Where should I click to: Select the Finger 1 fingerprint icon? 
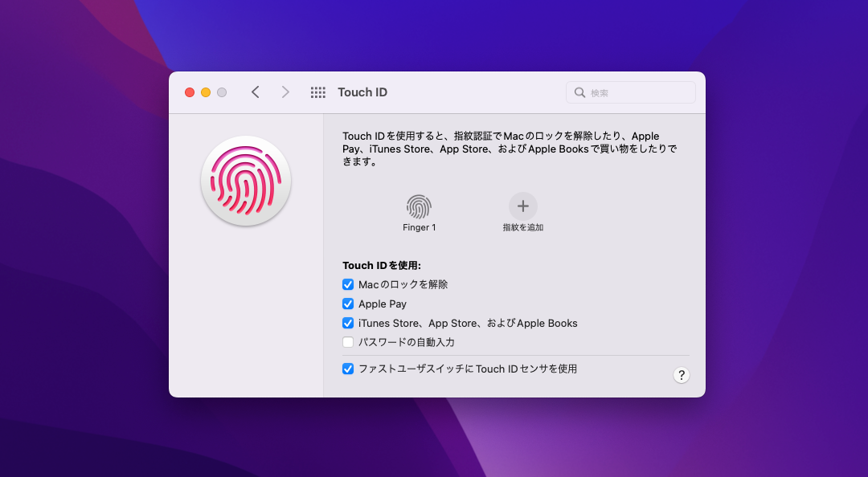point(419,207)
